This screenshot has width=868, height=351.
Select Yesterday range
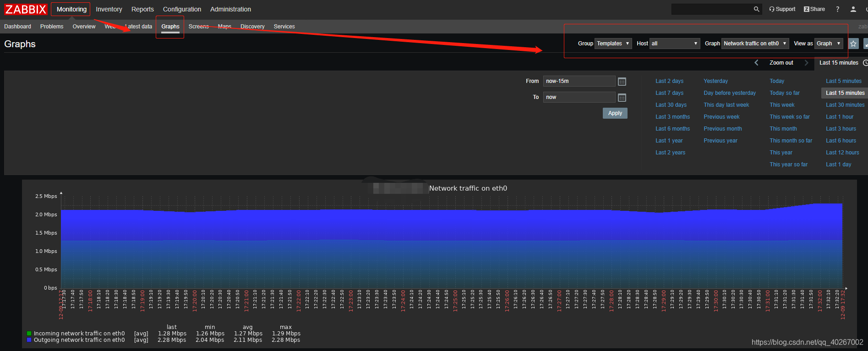pyautogui.click(x=715, y=81)
